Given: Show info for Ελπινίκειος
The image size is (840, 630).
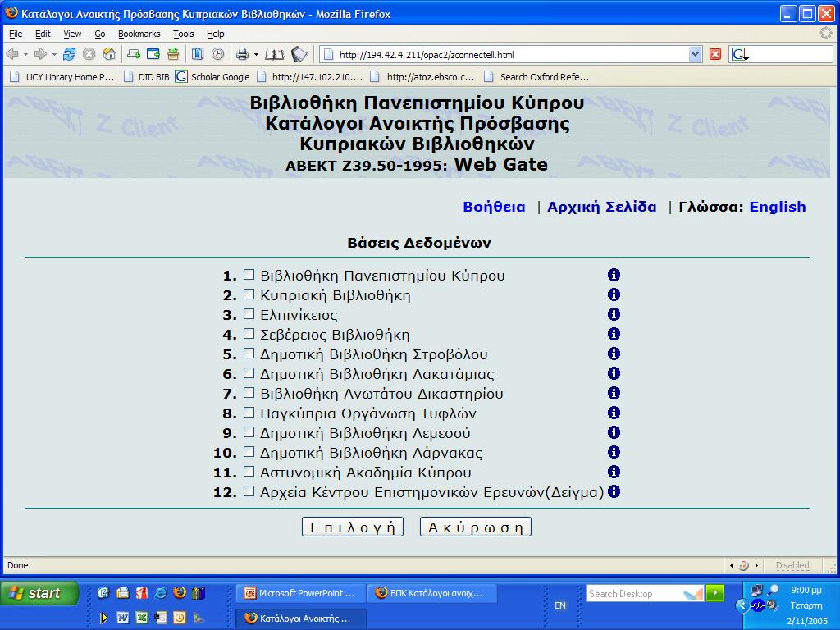Looking at the screenshot, I should (614, 314).
